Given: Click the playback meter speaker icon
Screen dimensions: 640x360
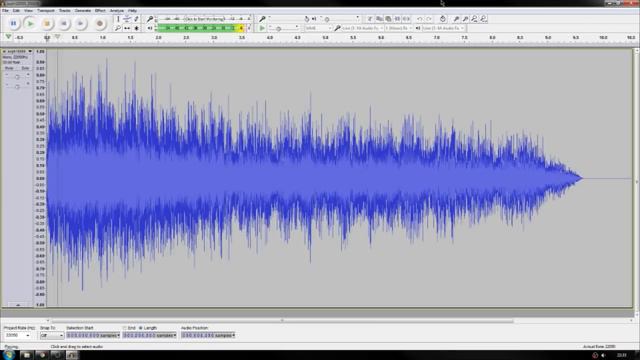Looking at the screenshot, I should pyautogui.click(x=150, y=28).
